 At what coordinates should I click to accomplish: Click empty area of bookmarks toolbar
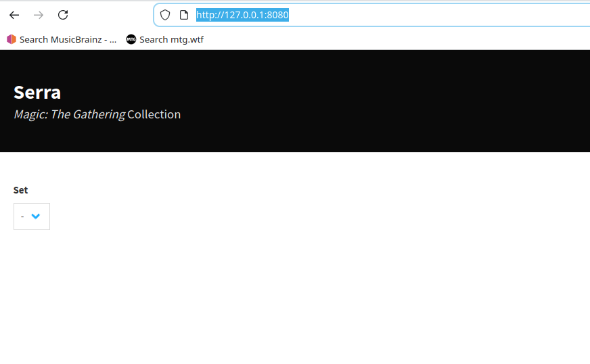pos(406,39)
